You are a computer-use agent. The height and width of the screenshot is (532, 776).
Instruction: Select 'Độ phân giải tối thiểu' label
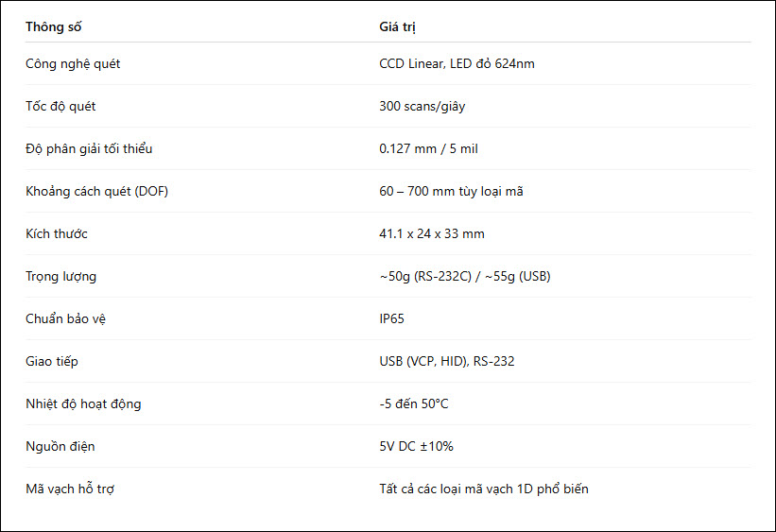tap(89, 149)
